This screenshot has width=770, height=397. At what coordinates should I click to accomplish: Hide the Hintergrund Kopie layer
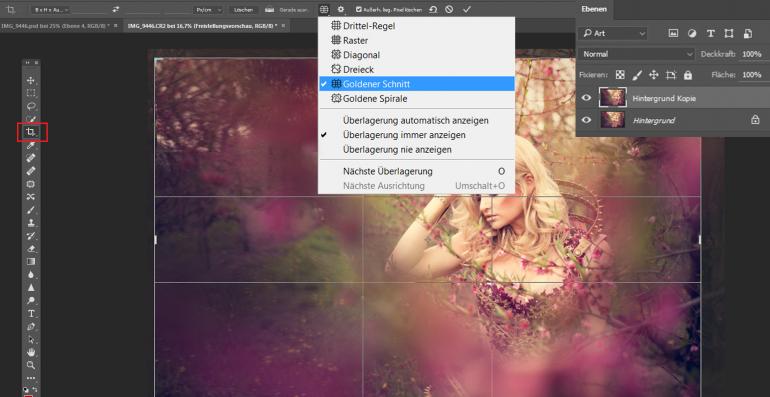pos(586,98)
